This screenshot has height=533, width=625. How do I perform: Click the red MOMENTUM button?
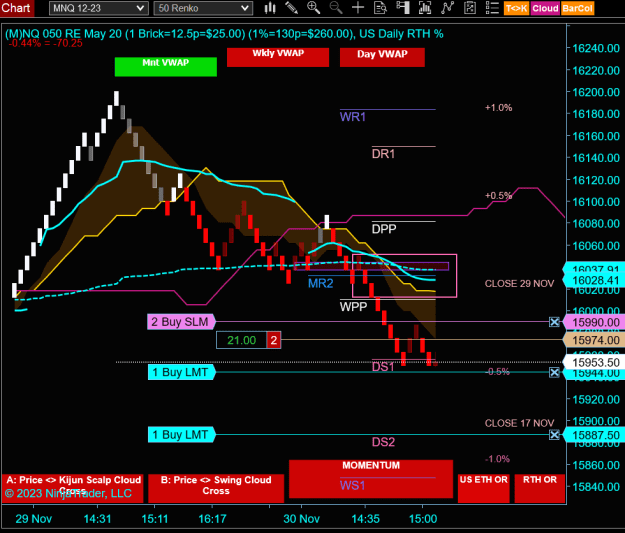point(371,479)
